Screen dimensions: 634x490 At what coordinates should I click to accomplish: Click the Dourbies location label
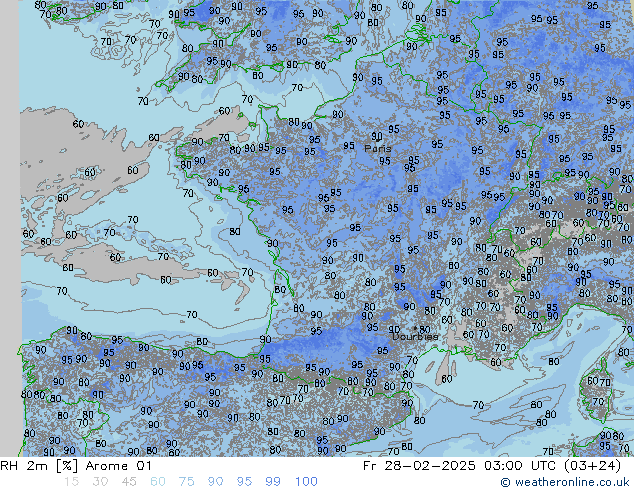[415, 337]
